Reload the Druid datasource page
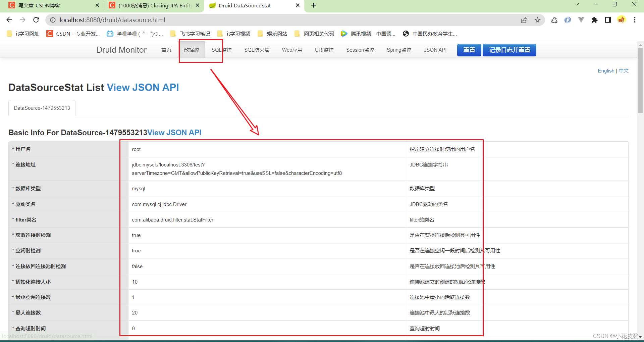644x342 pixels. pos(36,20)
